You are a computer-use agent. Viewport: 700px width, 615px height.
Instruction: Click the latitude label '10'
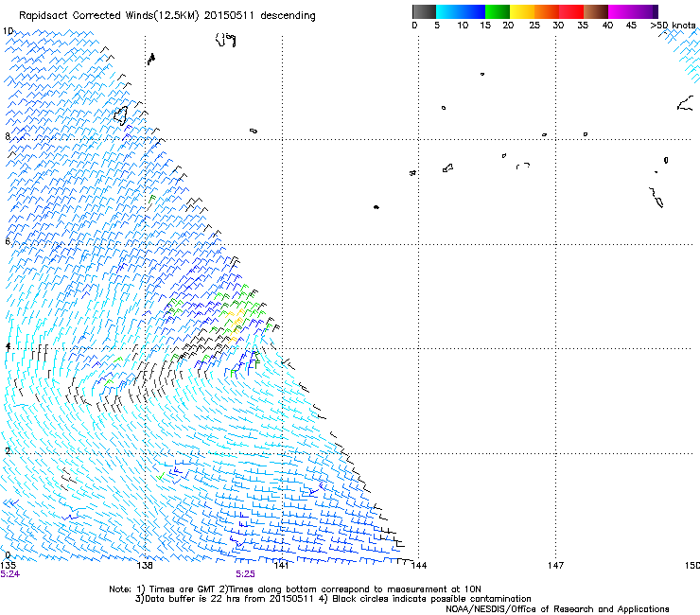8,31
